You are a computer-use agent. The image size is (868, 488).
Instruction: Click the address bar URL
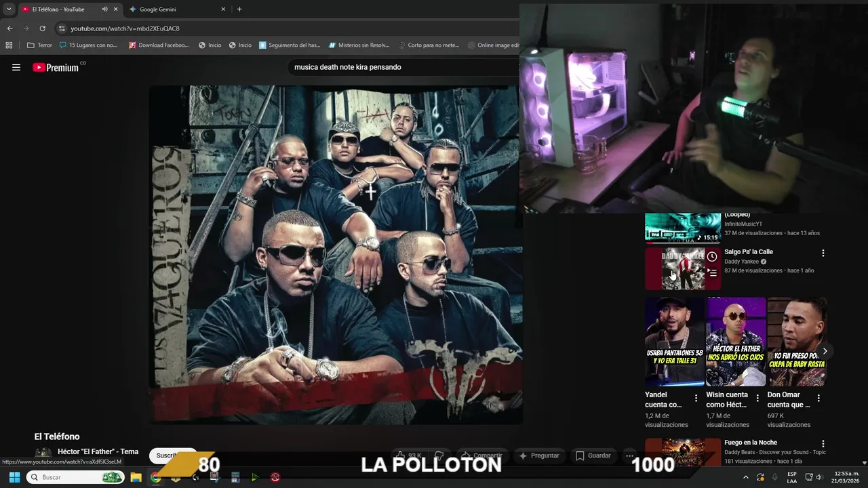pyautogui.click(x=125, y=28)
